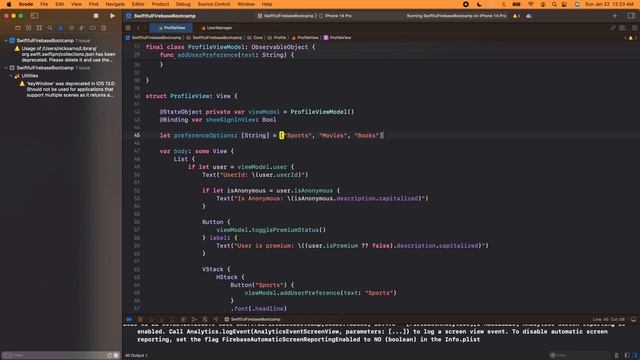This screenshot has width=640, height=360.
Task: Jump to the previous issue with the left arrow
Action: [x=625, y=38]
